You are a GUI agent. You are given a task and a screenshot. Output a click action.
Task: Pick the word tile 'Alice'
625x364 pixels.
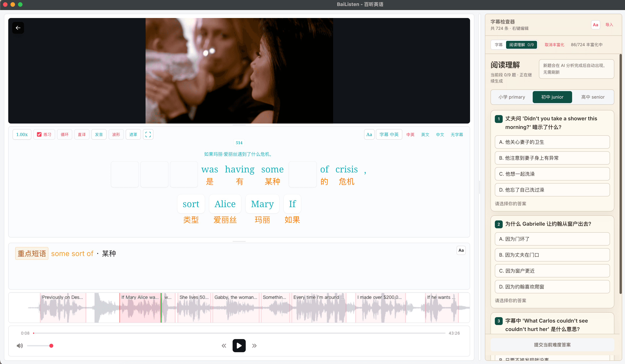pos(225,204)
